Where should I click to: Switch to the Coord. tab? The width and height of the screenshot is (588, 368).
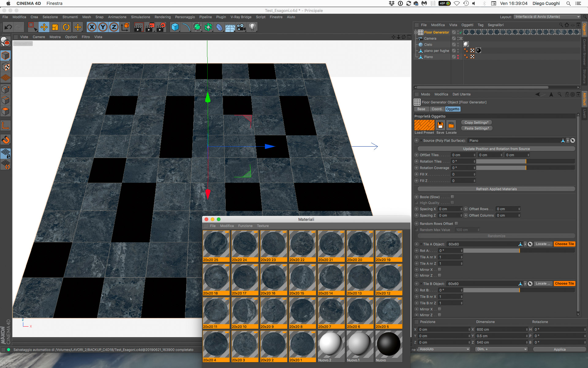pos(437,109)
